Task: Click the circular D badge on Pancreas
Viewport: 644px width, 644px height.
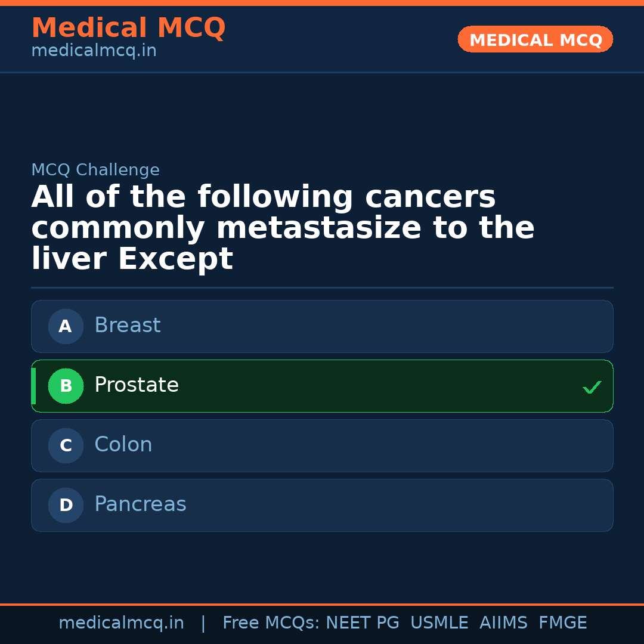Action: point(66,505)
